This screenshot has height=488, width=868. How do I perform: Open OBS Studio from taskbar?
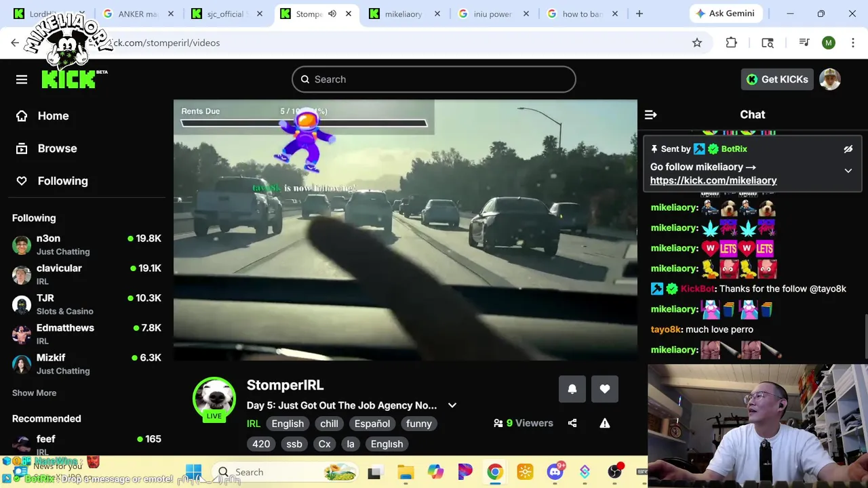(x=615, y=472)
